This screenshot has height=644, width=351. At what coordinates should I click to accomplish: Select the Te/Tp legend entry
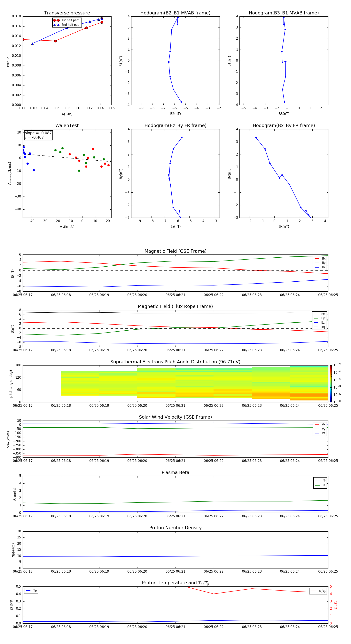coord(318,591)
